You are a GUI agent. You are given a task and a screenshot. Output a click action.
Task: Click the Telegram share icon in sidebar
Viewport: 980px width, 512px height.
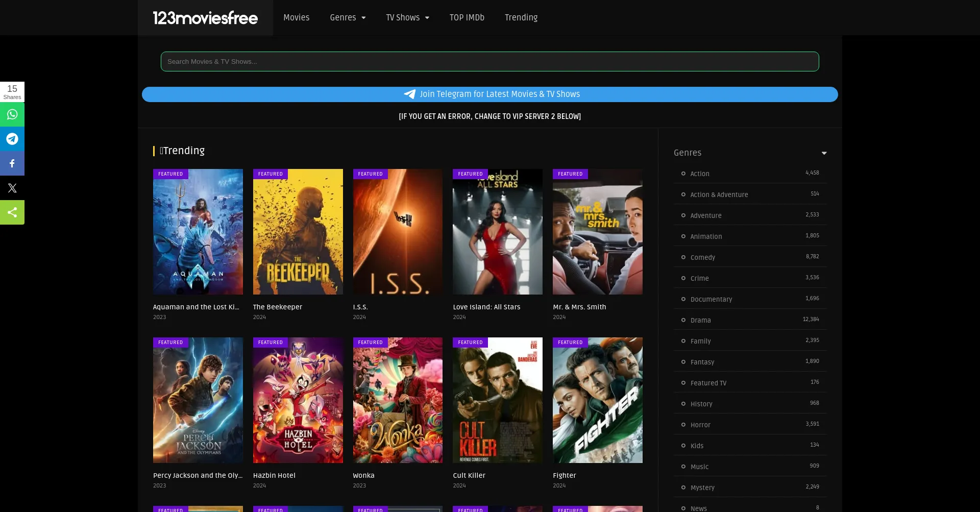[x=12, y=139]
